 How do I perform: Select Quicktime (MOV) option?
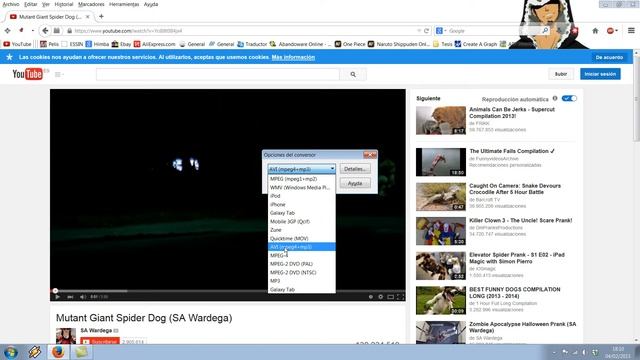click(x=302, y=238)
